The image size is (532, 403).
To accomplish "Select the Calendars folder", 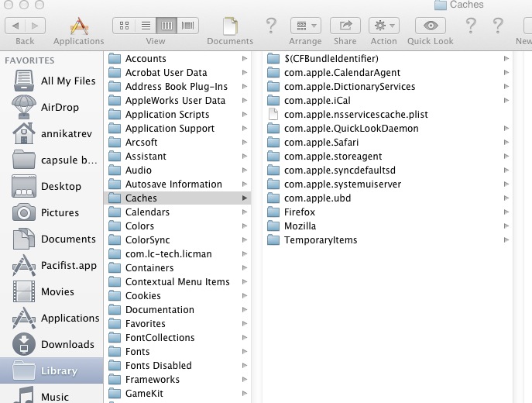I will [177, 212].
